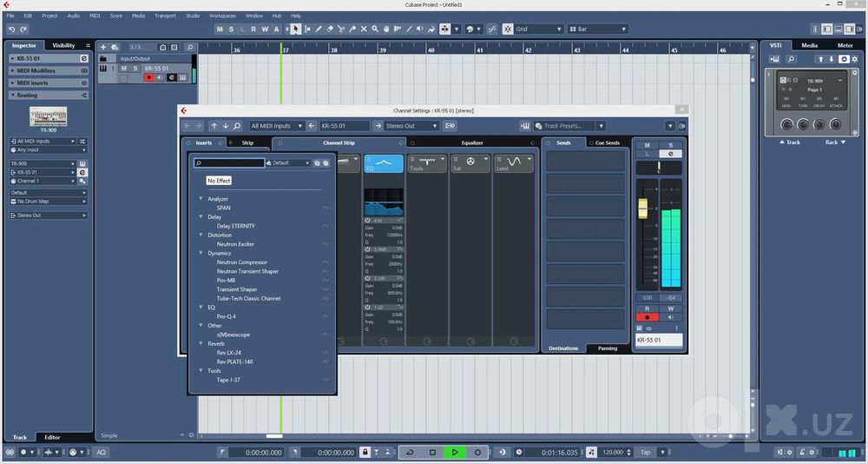
Task: Click the AQ auto quantize button
Action: click(x=102, y=453)
